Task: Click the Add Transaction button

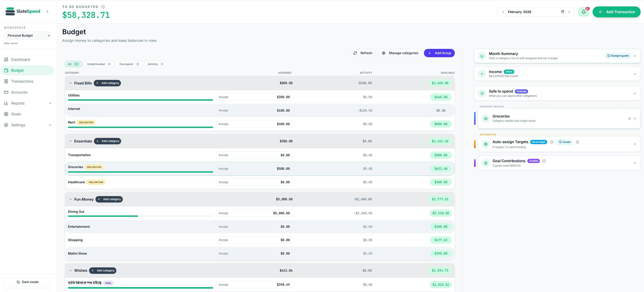Action: click(617, 12)
